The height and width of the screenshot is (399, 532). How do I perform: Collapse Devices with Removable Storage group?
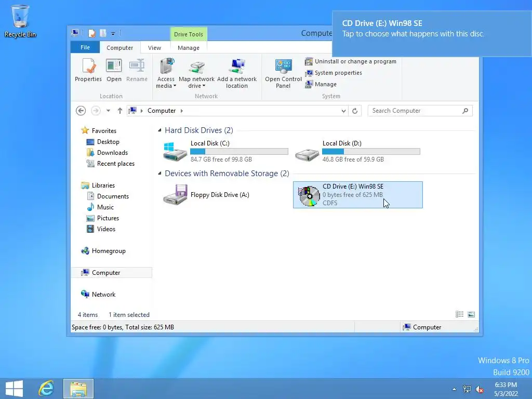click(x=159, y=174)
